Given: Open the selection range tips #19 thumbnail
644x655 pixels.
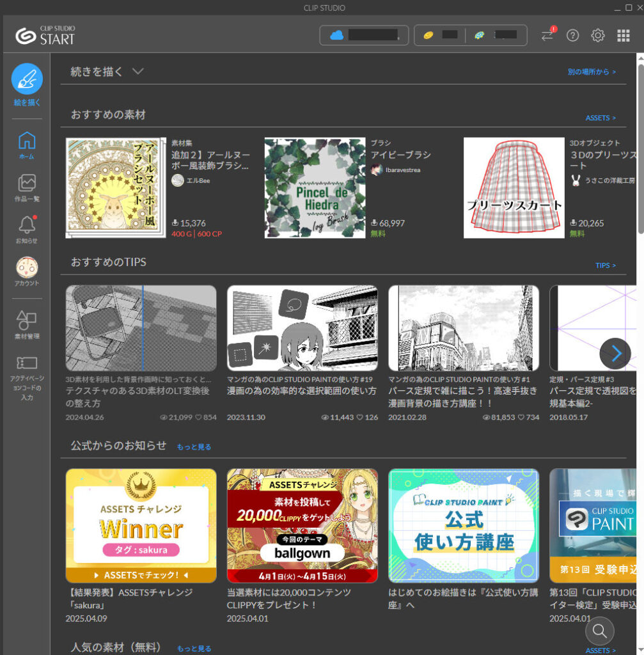Looking at the screenshot, I should [302, 328].
